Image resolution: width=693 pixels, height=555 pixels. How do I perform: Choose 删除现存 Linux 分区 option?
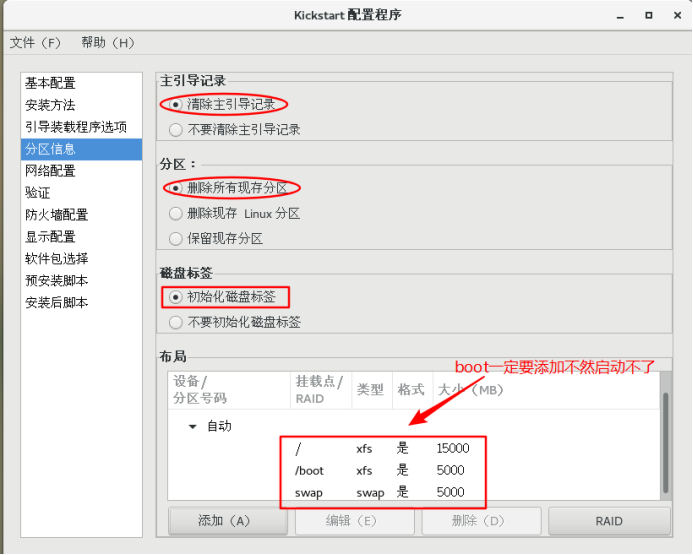point(175,214)
